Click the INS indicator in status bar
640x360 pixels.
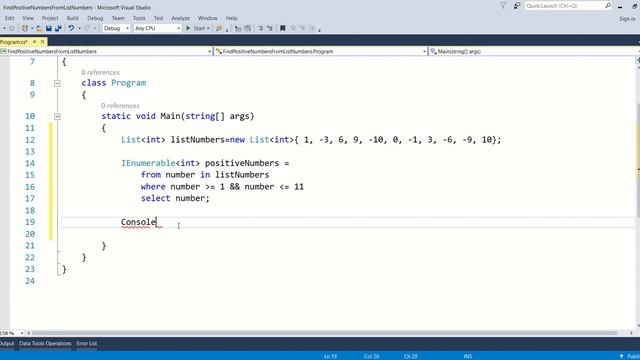(x=468, y=356)
